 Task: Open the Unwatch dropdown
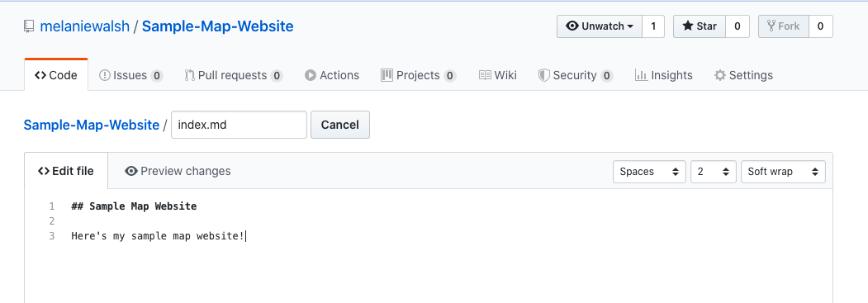pos(600,26)
